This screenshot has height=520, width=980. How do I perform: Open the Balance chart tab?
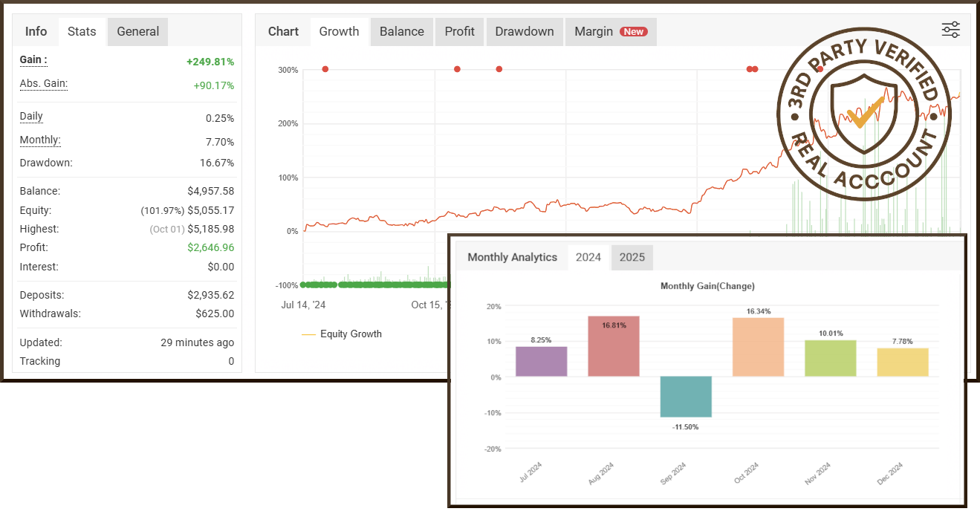tap(401, 32)
